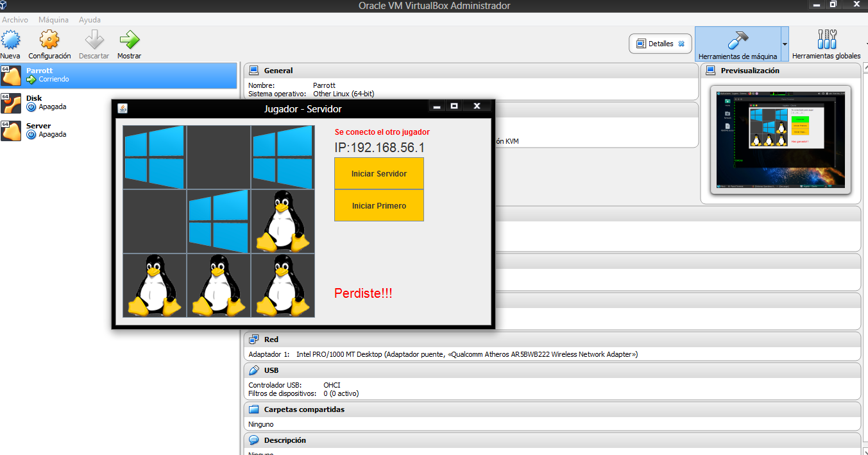The width and height of the screenshot is (868, 455).
Task: Click the Descripción speech bubble icon
Action: click(x=253, y=440)
